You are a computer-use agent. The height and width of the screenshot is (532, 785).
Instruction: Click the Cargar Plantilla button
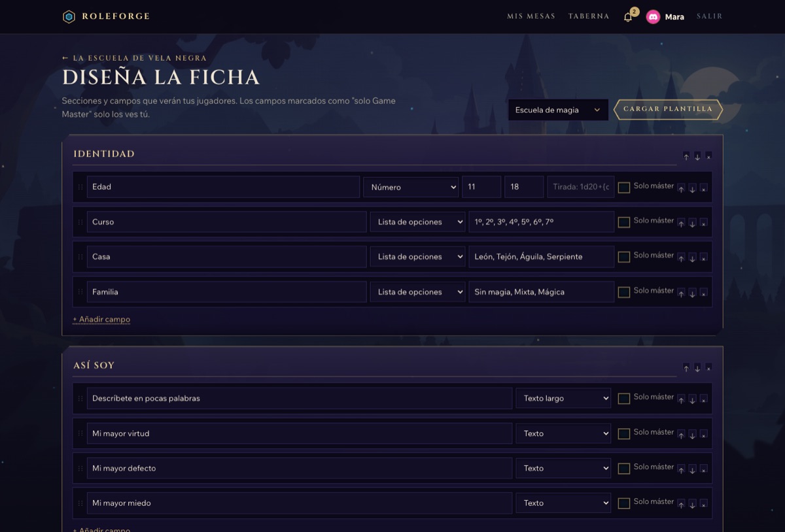tap(668, 109)
